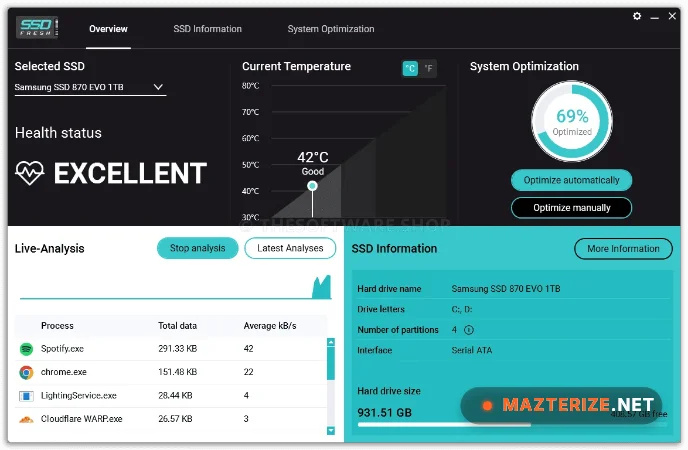688x450 pixels.
Task: Click the SSD Fresh logo
Action: 37,27
